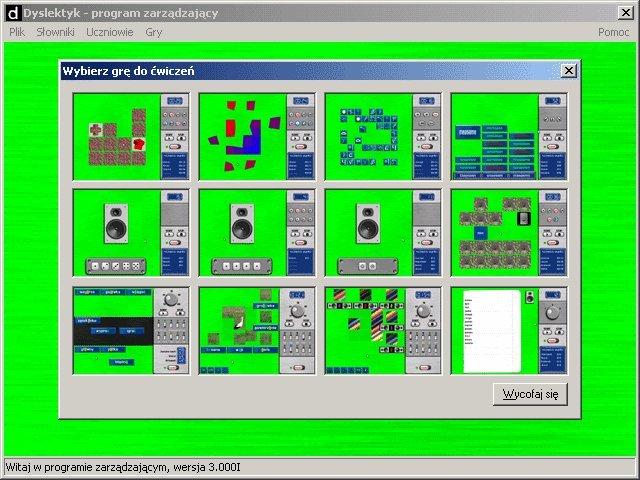Select the striped pattern tiles game

pyautogui.click(x=382, y=330)
